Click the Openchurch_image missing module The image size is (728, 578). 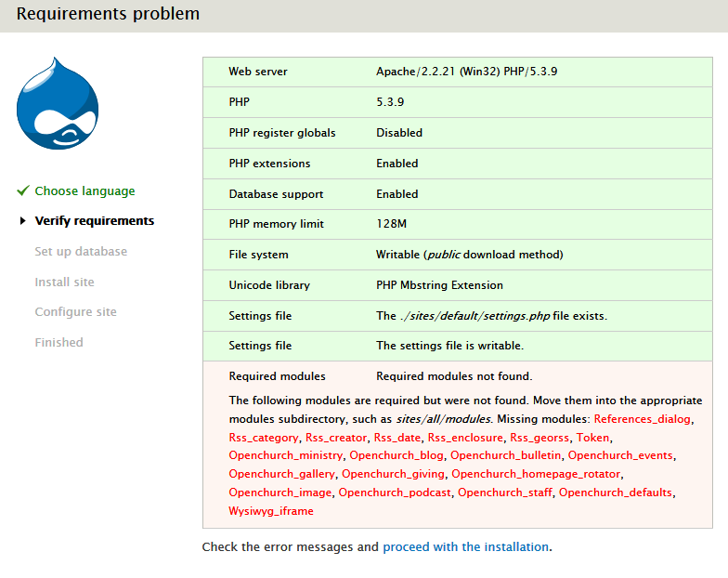tap(280, 493)
